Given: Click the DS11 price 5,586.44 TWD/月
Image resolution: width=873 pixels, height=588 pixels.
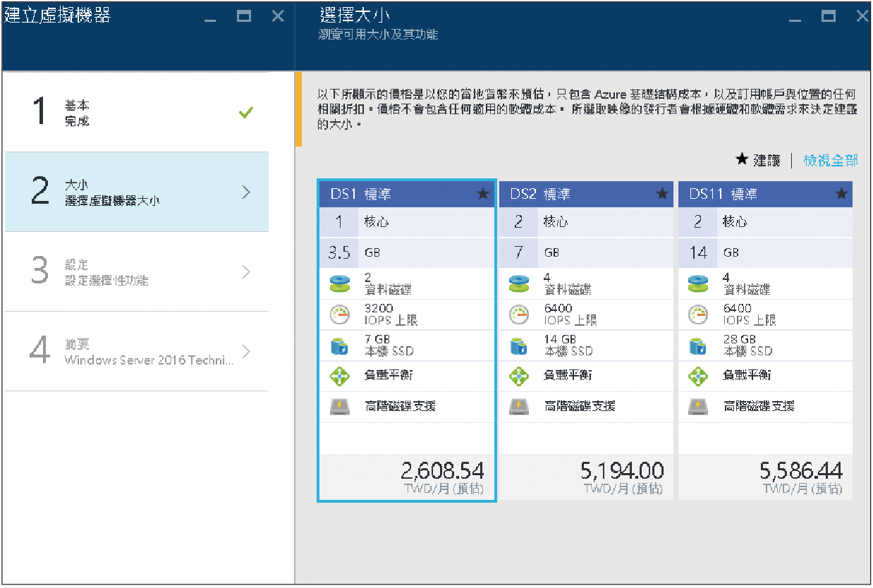Looking at the screenshot, I should 801,477.
